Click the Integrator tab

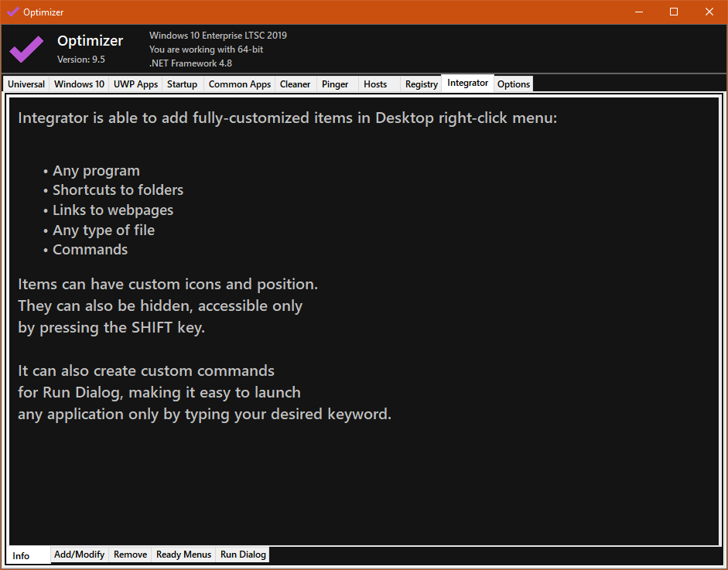pos(467,83)
